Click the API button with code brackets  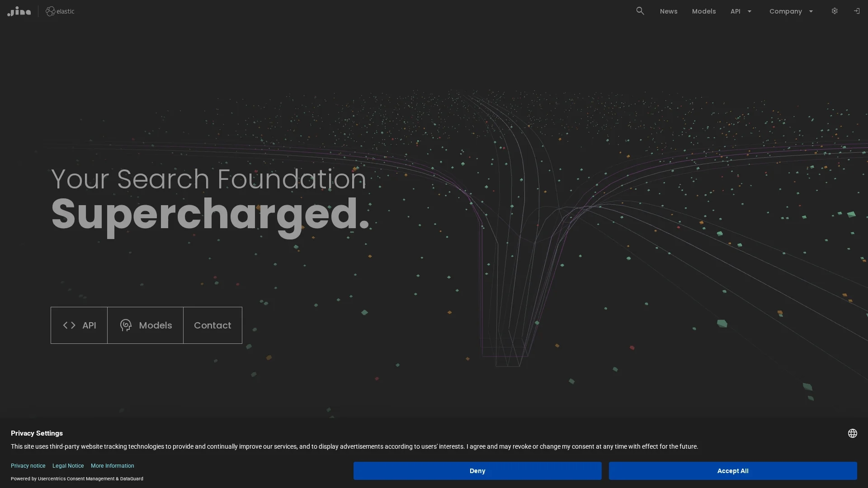click(x=79, y=325)
